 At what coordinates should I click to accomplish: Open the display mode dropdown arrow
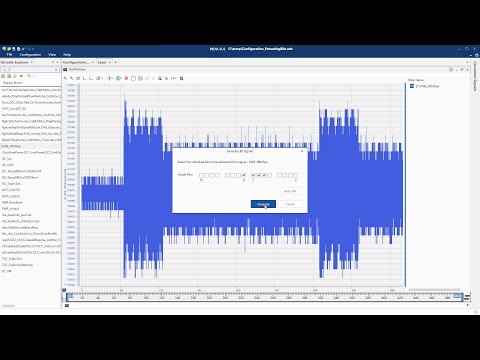tap(102, 78)
